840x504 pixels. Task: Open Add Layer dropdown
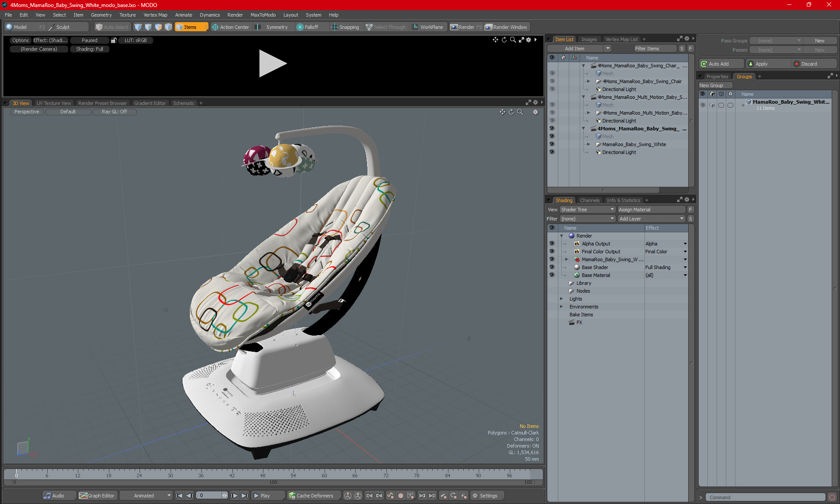point(651,219)
